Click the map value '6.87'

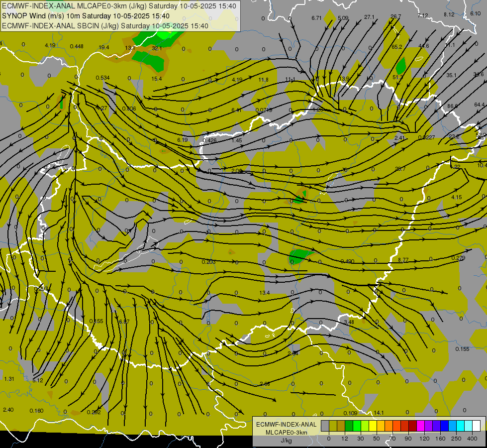coord(124,322)
